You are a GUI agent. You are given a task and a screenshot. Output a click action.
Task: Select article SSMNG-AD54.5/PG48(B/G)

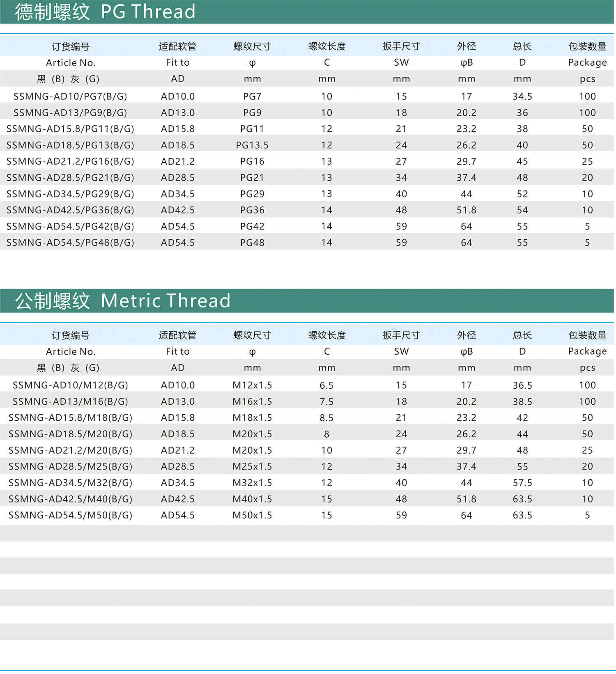tap(70, 243)
